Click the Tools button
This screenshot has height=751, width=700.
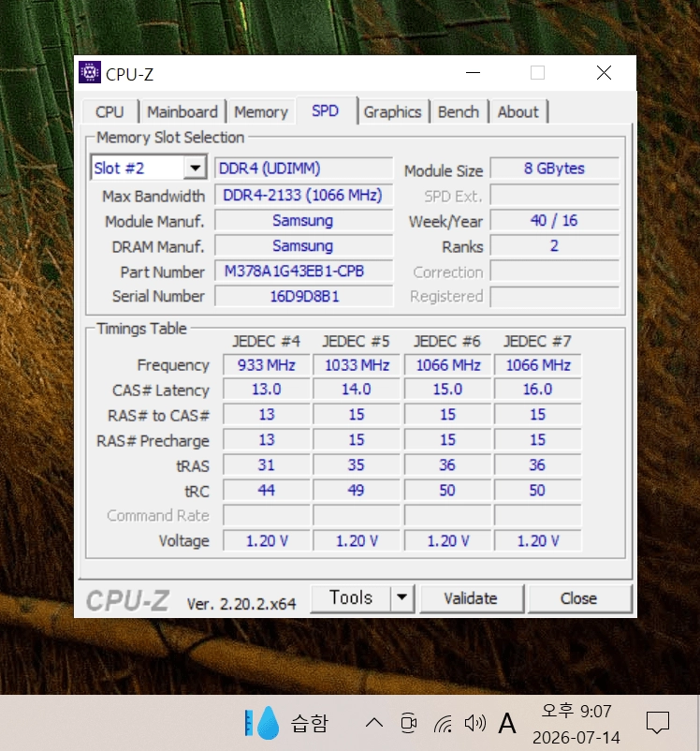click(351, 597)
